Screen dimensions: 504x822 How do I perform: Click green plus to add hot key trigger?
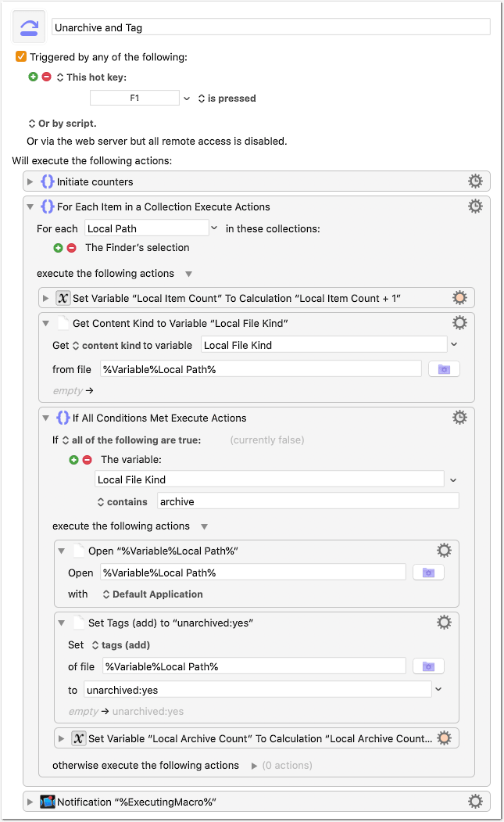33,77
